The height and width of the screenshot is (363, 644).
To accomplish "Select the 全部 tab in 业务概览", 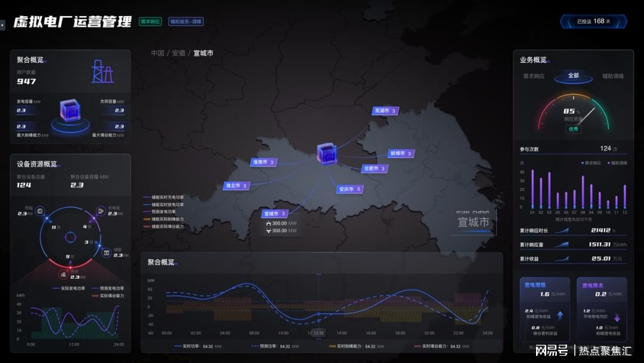I will coord(573,76).
